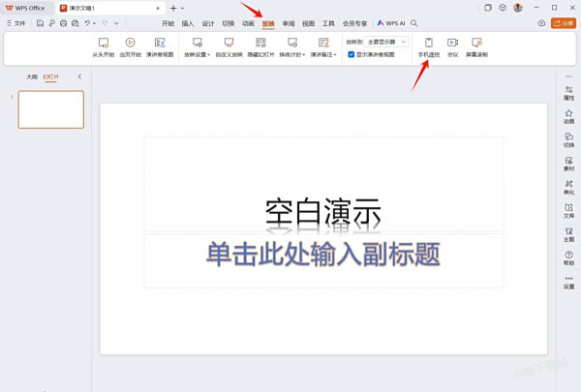Click the 当页开始 play icon
This screenshot has height=392, width=581.
[x=130, y=43]
